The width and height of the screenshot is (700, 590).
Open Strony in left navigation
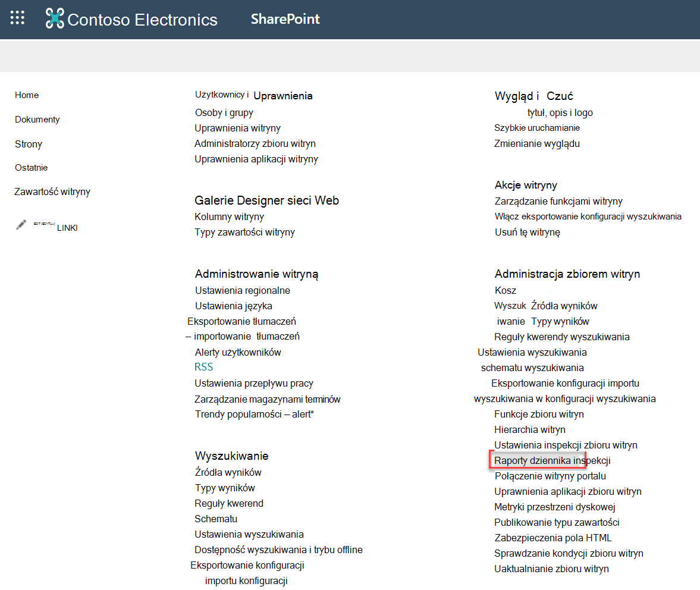(29, 144)
